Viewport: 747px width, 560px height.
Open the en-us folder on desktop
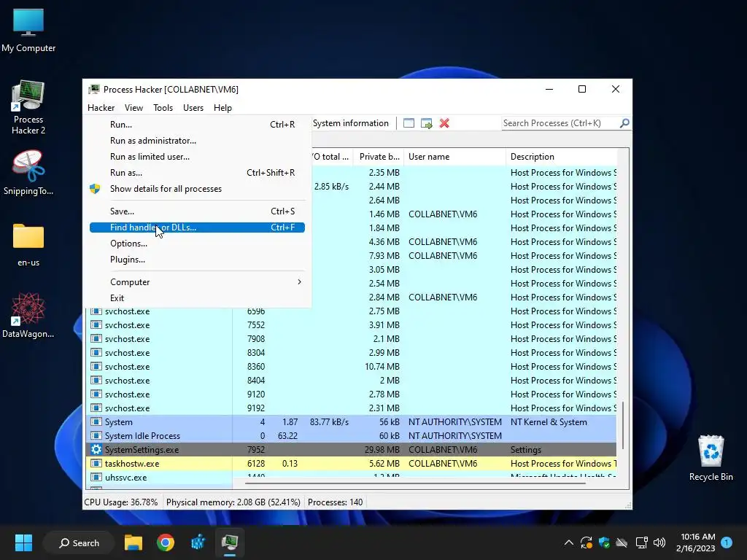click(28, 245)
